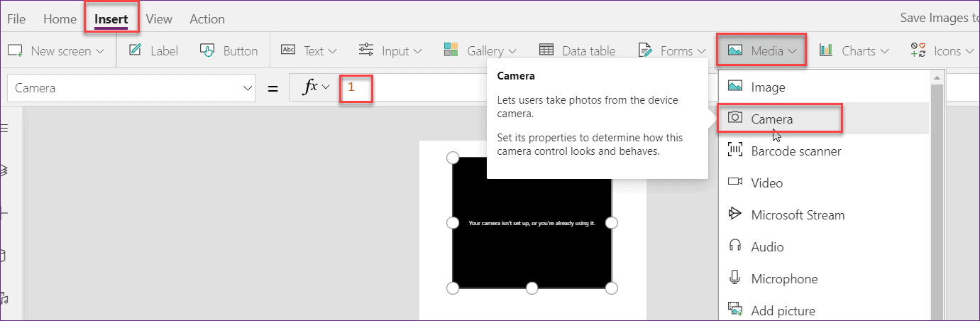Insert a Label control

153,50
